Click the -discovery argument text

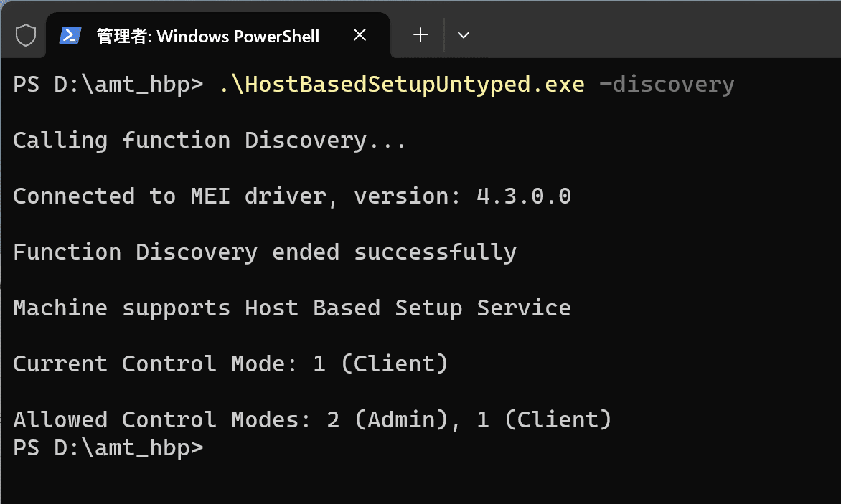667,84
